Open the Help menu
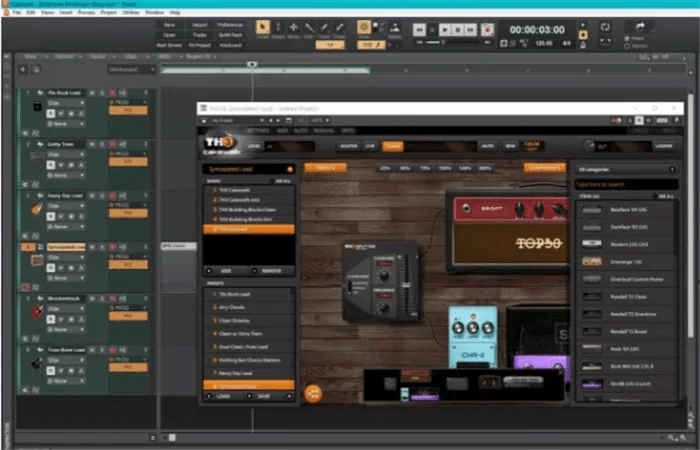 coord(175,12)
